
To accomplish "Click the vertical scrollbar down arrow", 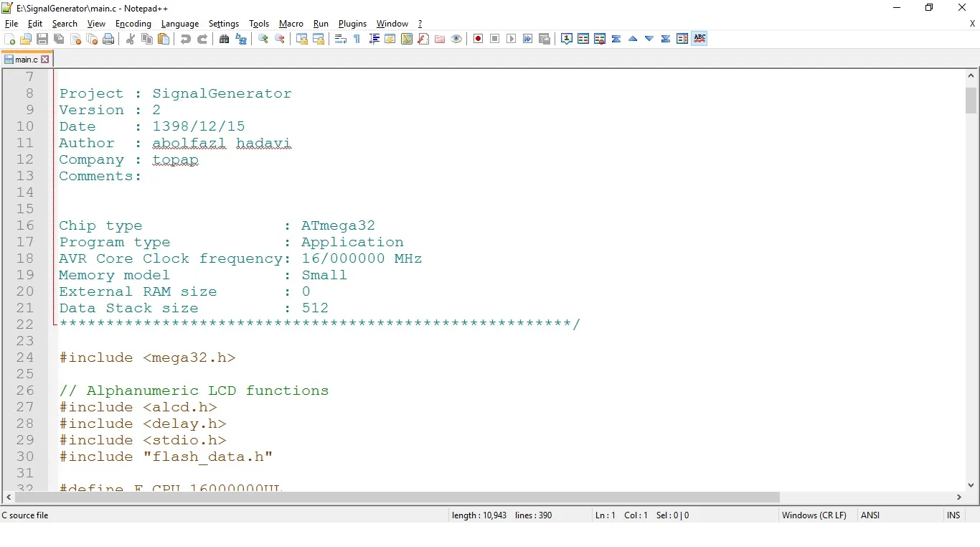I will coord(971,485).
